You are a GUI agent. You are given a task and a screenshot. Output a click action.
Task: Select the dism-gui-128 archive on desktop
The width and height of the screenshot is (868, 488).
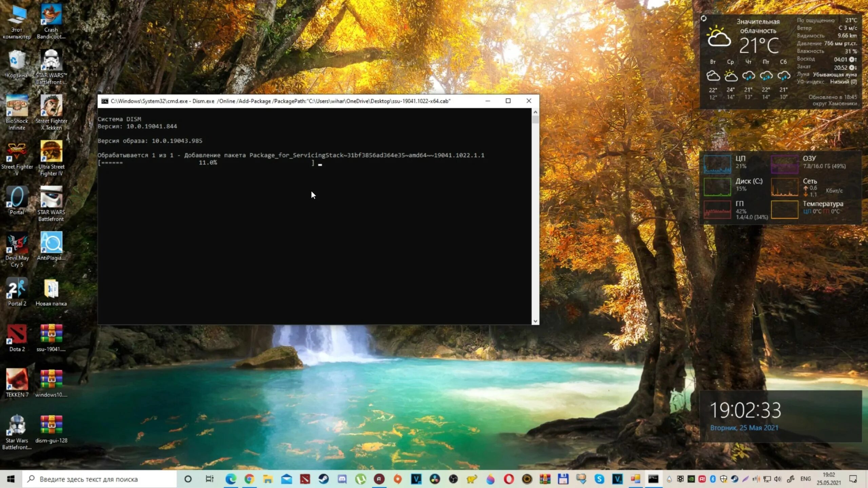coord(51,429)
